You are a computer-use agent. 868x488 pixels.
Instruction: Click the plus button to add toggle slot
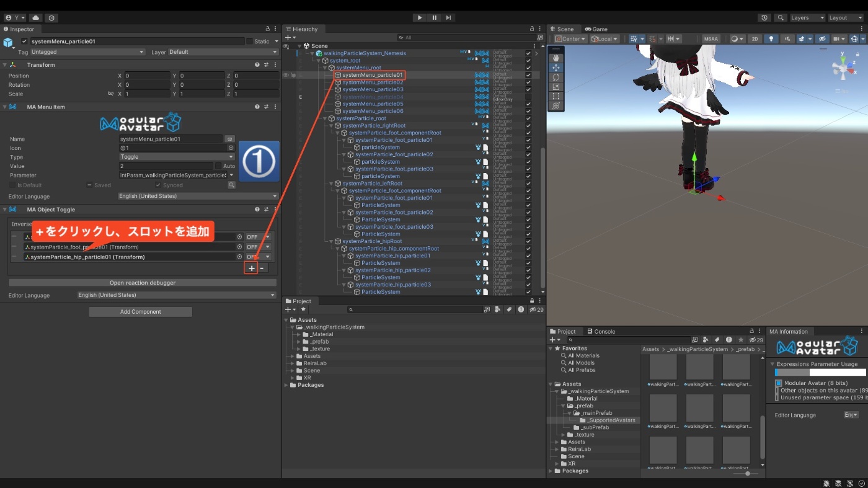pyautogui.click(x=251, y=268)
